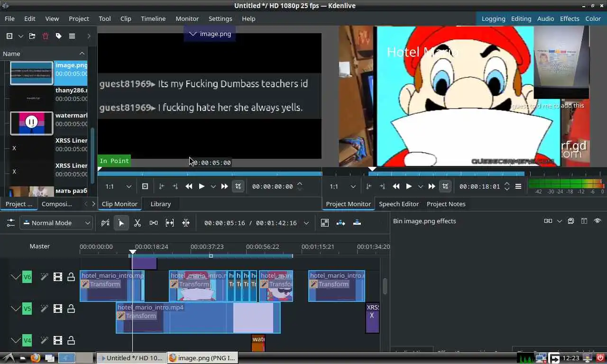Fast forward in the project monitor
607x364 pixels.
(x=432, y=186)
